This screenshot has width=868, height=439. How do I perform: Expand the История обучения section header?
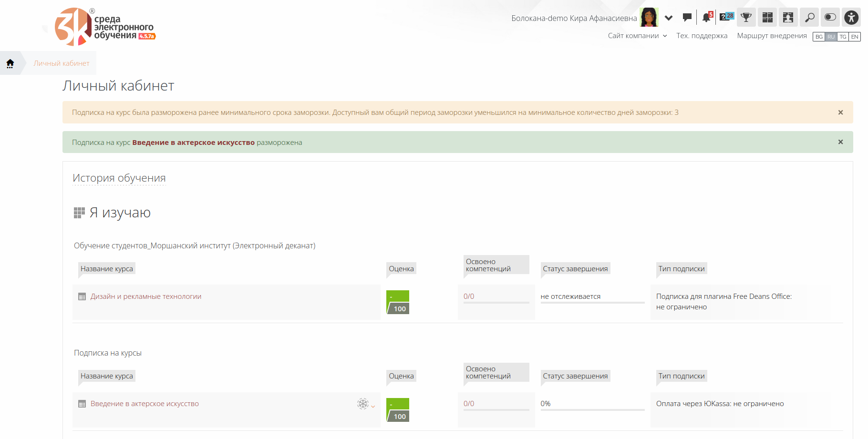tap(119, 178)
